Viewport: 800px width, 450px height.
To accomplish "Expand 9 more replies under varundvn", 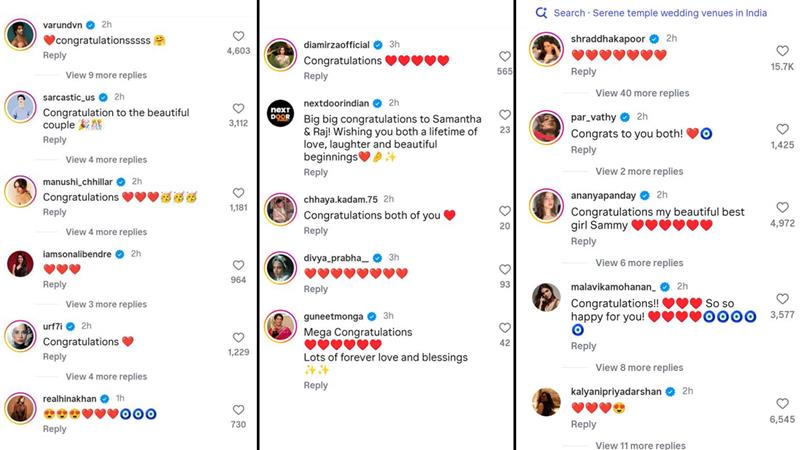I will coord(106,74).
